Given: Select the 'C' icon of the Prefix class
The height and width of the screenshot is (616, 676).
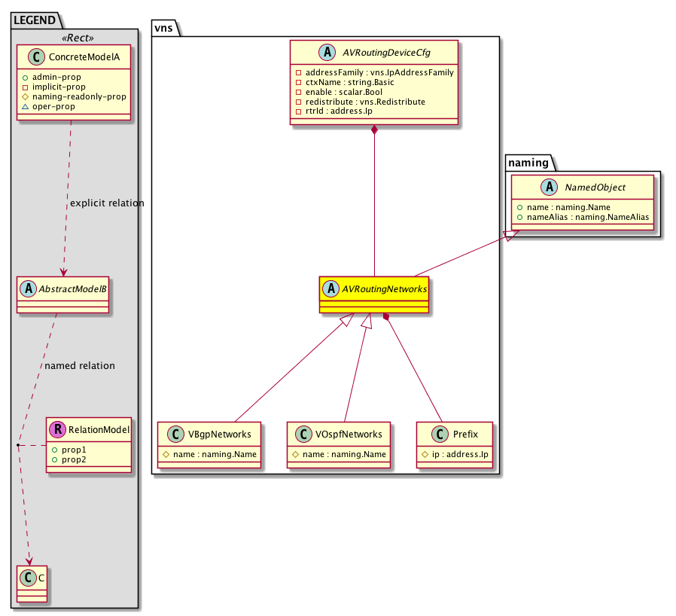Looking at the screenshot, I should [439, 435].
